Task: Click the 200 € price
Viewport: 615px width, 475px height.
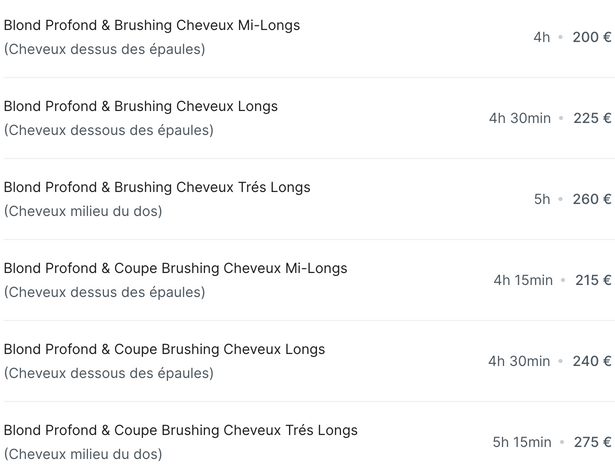Action: 592,37
